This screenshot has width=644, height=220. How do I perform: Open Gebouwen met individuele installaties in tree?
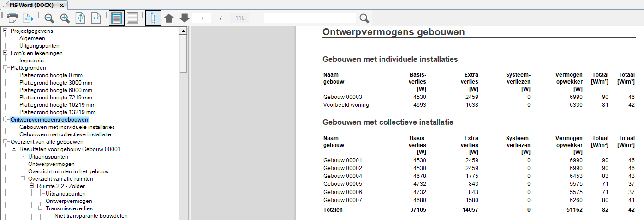[67, 127]
